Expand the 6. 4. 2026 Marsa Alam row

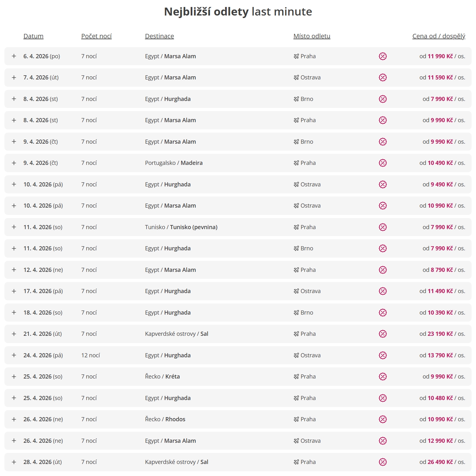click(x=14, y=56)
